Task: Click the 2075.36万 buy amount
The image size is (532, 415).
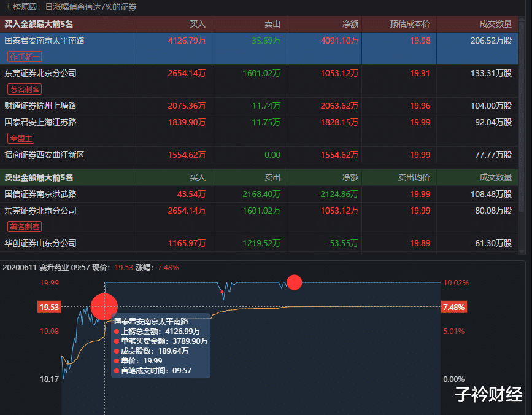Action: click(x=187, y=106)
